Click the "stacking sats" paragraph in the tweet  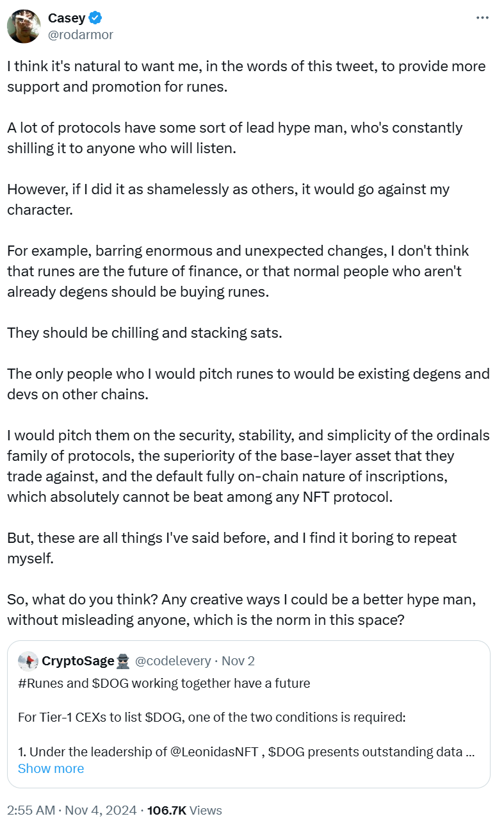click(x=144, y=333)
